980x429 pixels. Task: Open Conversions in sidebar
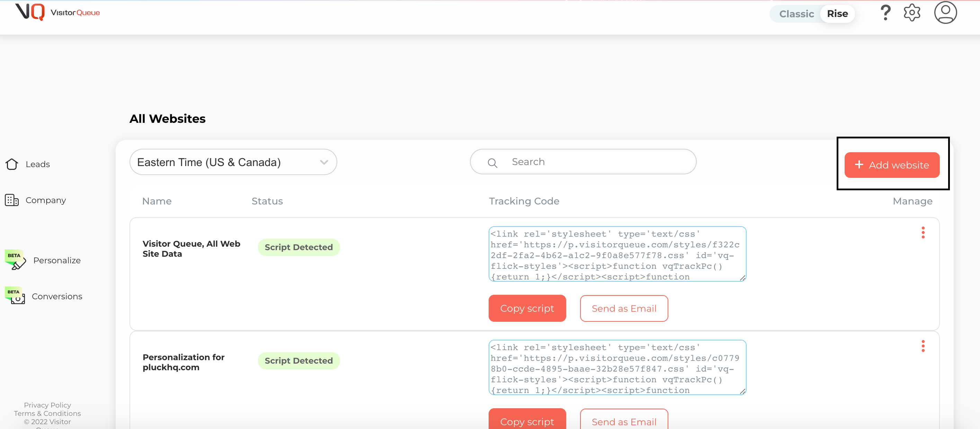coord(57,296)
